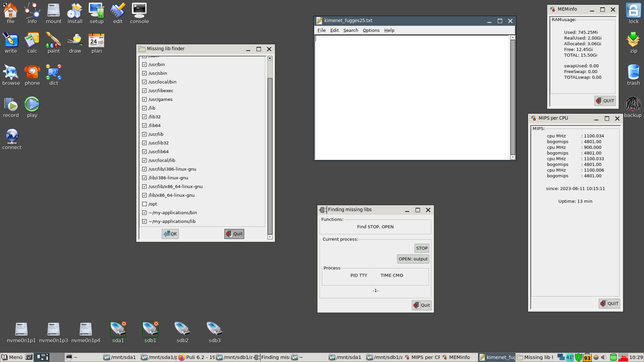Toggle the /lib64 checkbox
This screenshot has height=362, width=644.
click(144, 125)
